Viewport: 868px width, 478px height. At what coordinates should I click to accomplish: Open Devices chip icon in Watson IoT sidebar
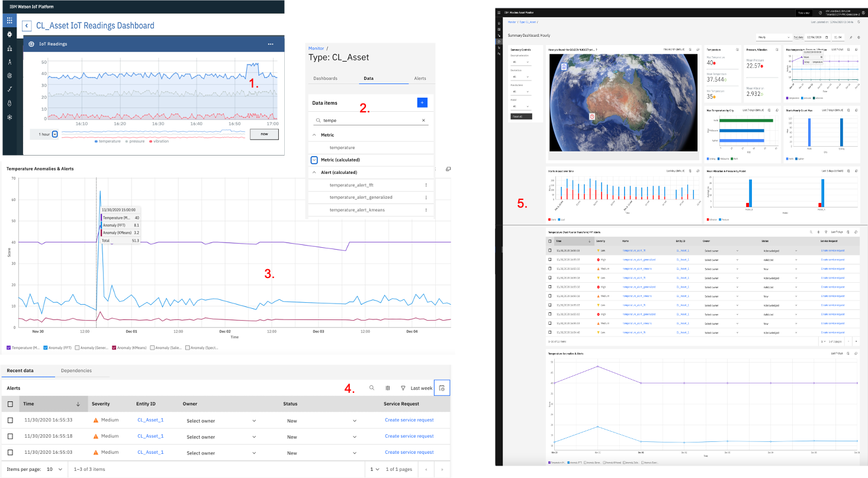(x=9, y=35)
